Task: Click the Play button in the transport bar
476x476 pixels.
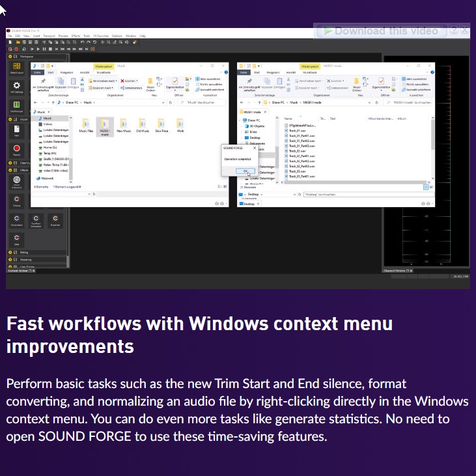Action: 38,49
